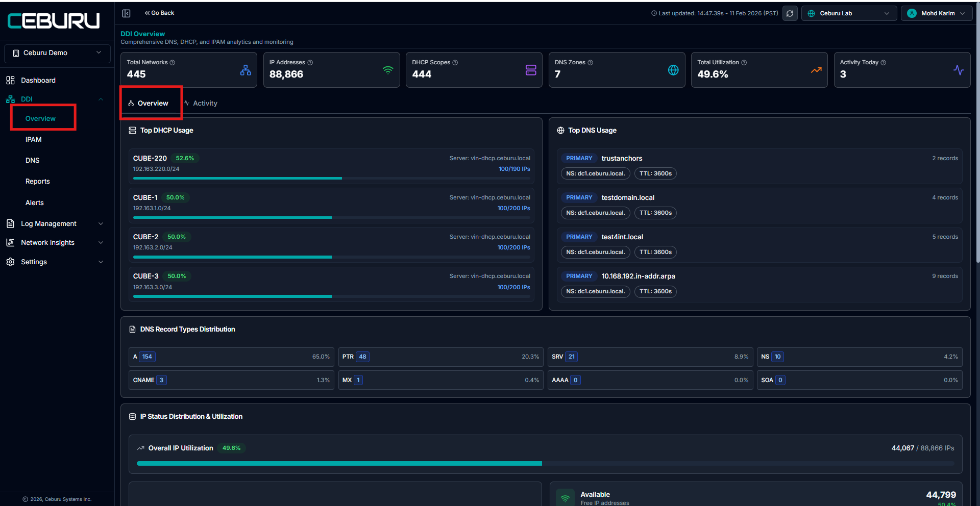This screenshot has width=980, height=506.
Task: Click the network topology icon in Total Networks card
Action: pyautogui.click(x=246, y=70)
